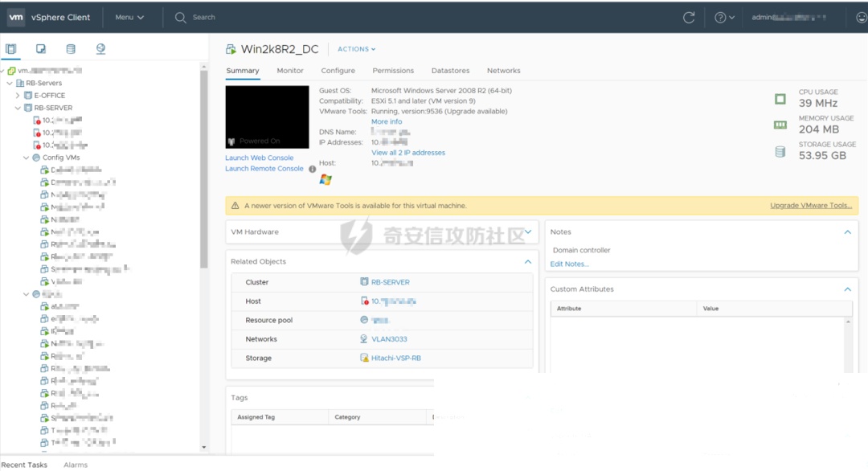The image size is (868, 471).
Task: Select RB-Servers datacenter in tree
Action: (43, 83)
